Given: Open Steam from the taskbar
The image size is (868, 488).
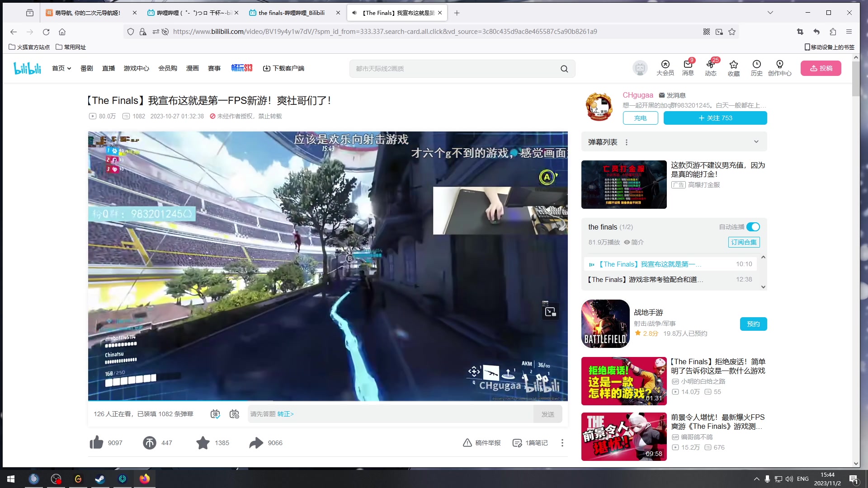Looking at the screenshot, I should pyautogui.click(x=100, y=479).
